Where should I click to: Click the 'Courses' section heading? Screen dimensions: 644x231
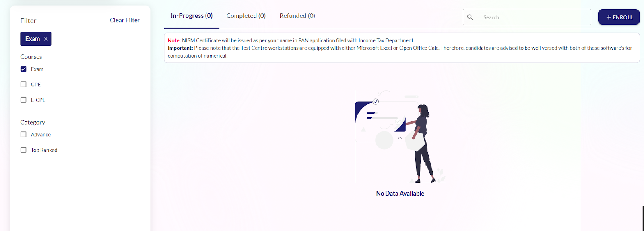coord(31,57)
